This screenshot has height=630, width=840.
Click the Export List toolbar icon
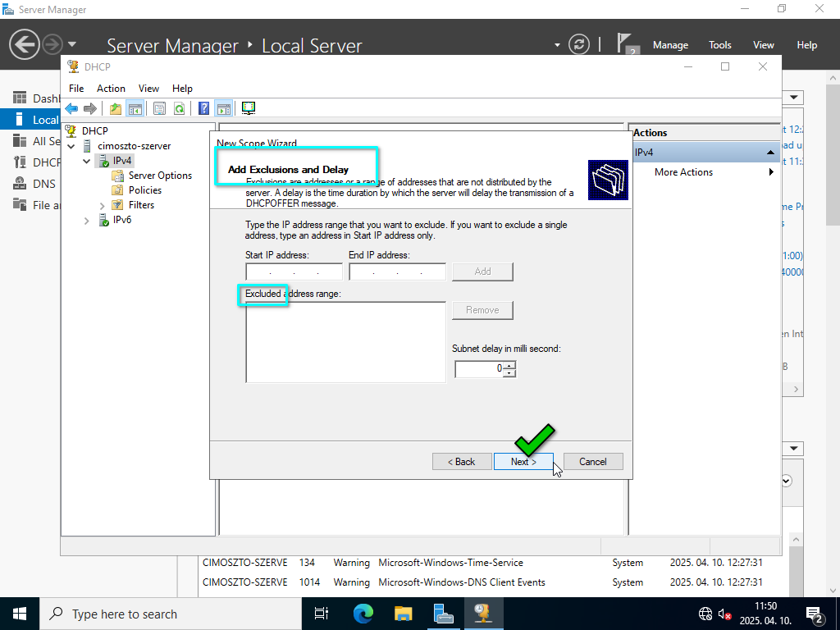(159, 108)
